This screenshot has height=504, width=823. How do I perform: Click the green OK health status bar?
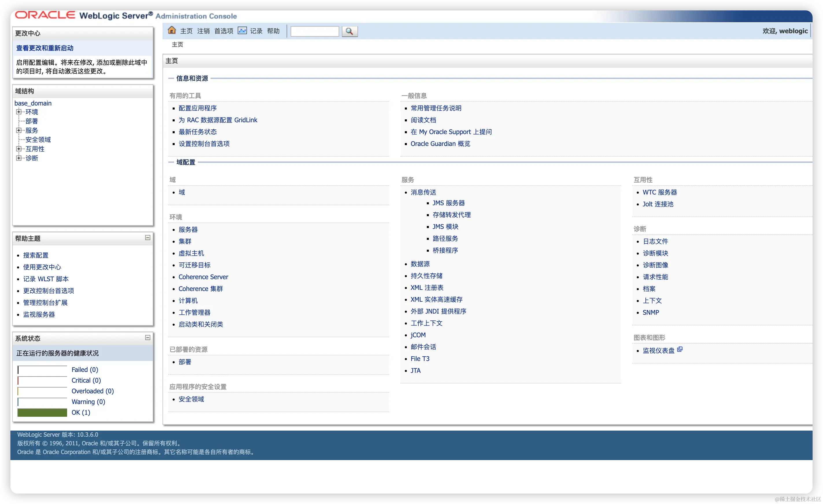(42, 413)
